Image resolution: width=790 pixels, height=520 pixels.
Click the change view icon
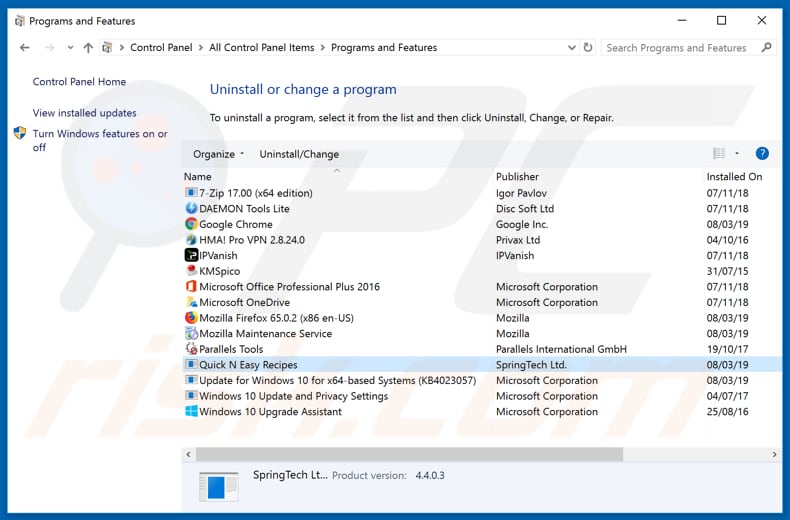(x=719, y=153)
